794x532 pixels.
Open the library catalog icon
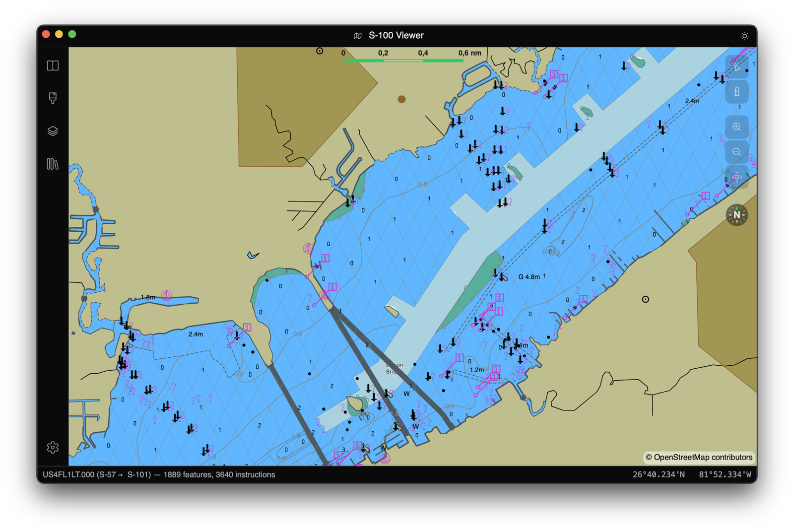53,164
